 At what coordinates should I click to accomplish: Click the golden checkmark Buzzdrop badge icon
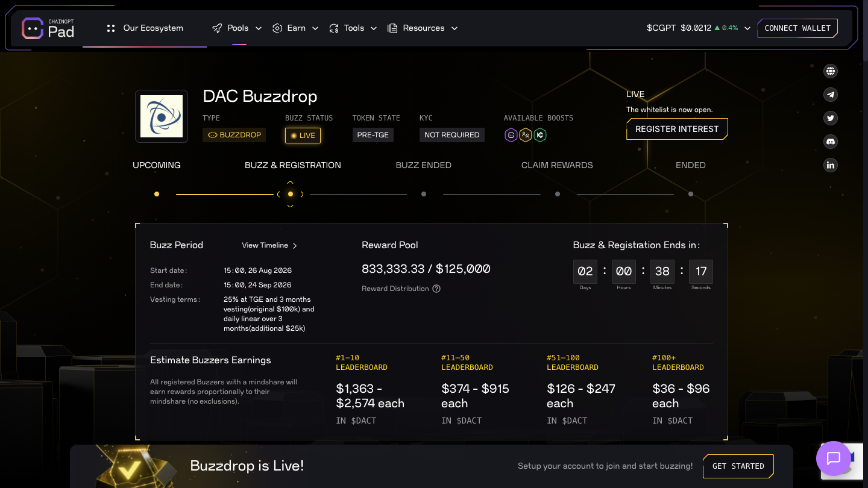point(131,466)
